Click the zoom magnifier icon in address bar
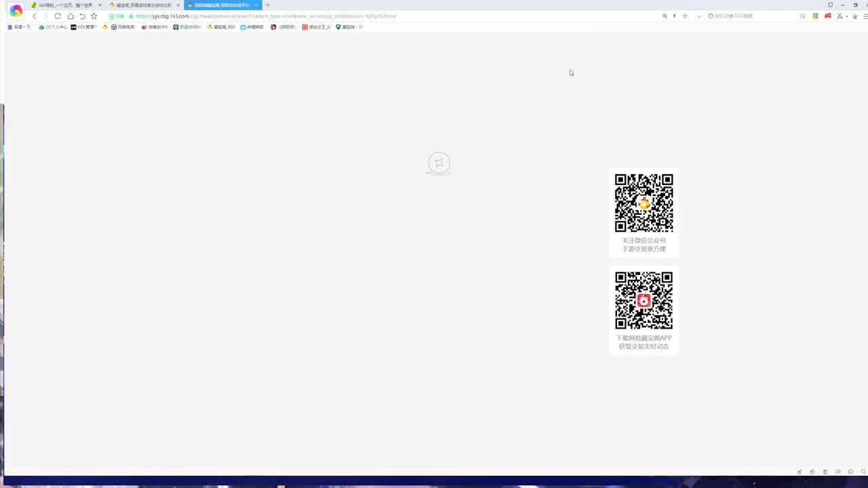This screenshot has width=868, height=488. click(665, 16)
